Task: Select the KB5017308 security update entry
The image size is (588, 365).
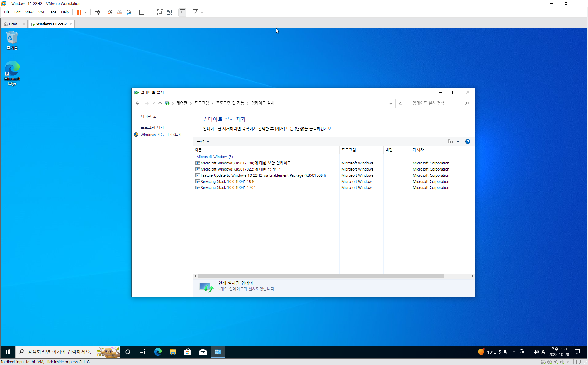Action: pyautogui.click(x=245, y=163)
